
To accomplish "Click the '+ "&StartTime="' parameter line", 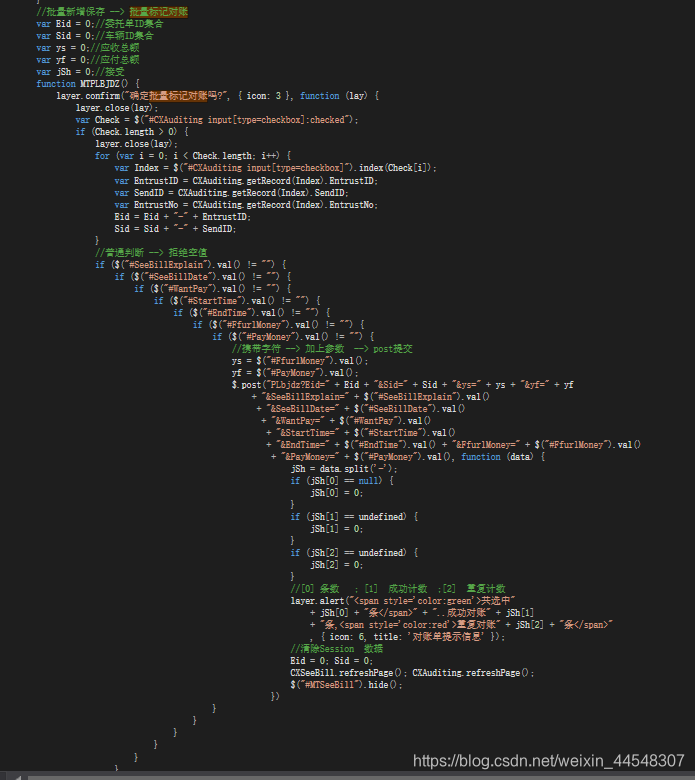I will click(x=361, y=432).
